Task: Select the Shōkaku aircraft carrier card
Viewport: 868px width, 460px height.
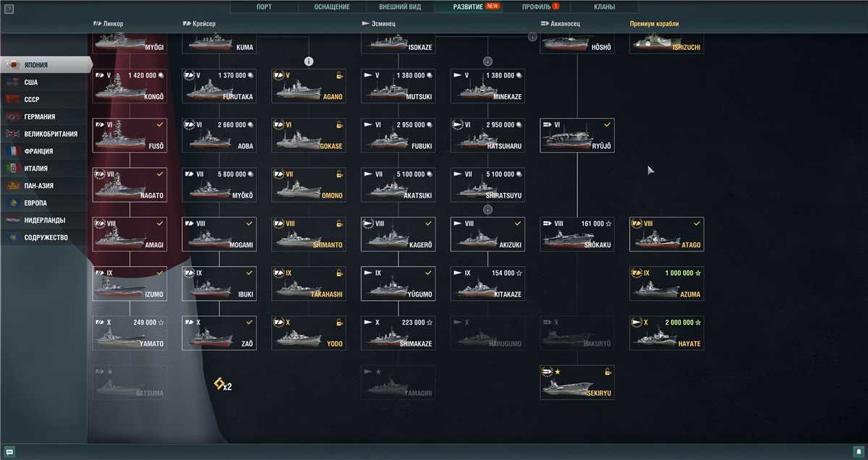Action: pos(577,234)
